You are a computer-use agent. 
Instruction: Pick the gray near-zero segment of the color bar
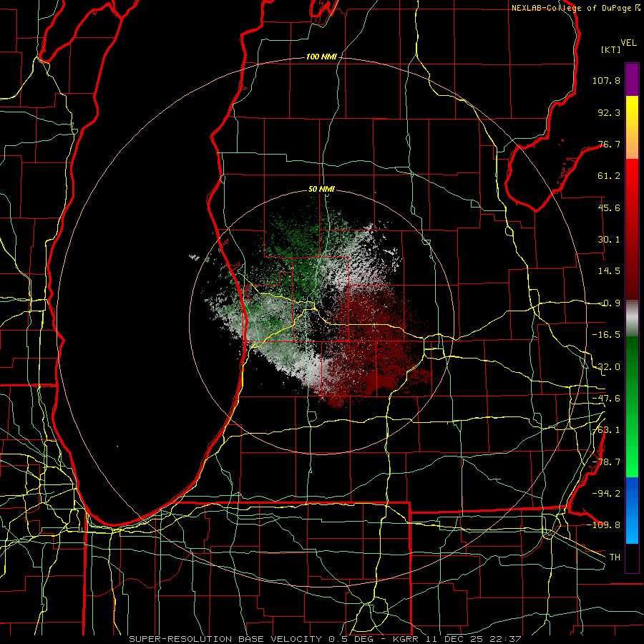[632, 318]
